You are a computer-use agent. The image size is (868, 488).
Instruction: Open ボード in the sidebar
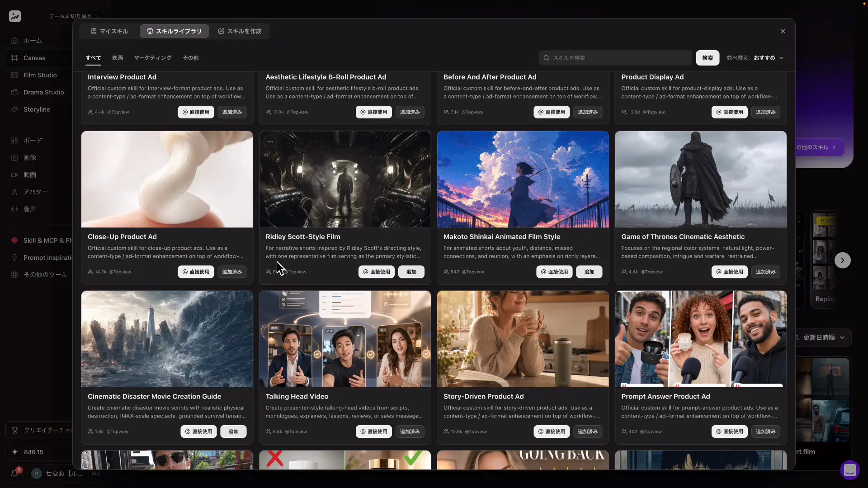coord(38,141)
